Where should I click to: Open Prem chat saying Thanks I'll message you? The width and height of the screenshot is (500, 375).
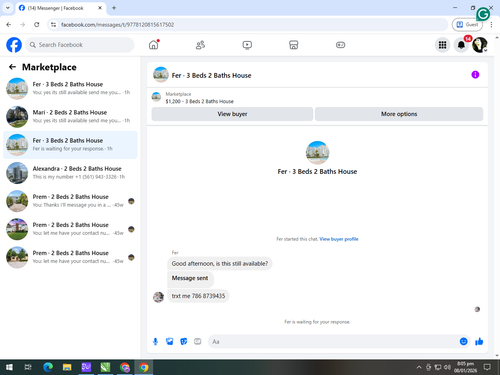point(70,201)
